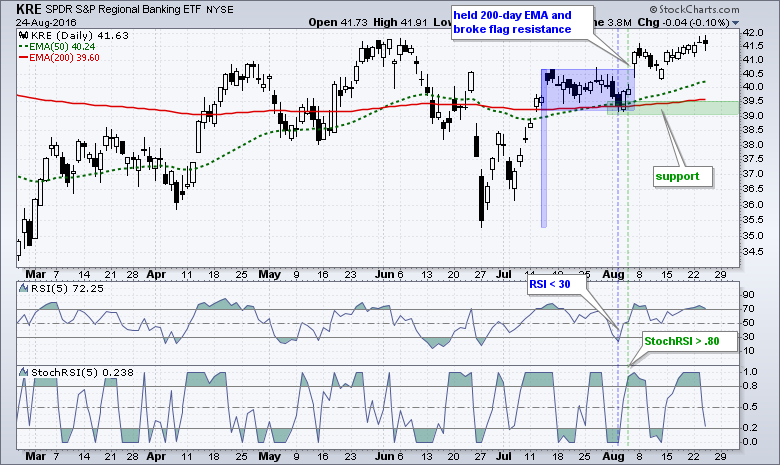Image resolution: width=780 pixels, height=465 pixels.
Task: Click the NYSE exchange label
Action: pyautogui.click(x=220, y=10)
